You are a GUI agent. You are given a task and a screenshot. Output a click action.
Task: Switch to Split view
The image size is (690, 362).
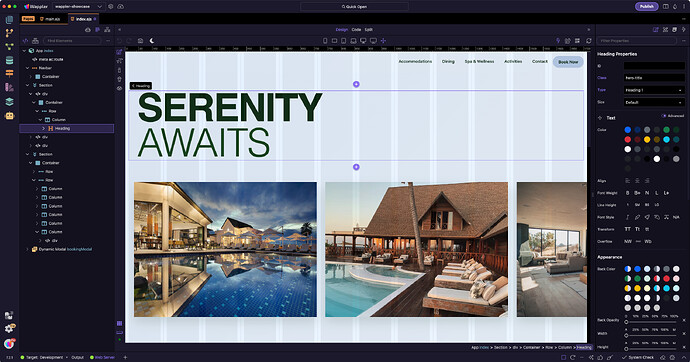(x=369, y=29)
